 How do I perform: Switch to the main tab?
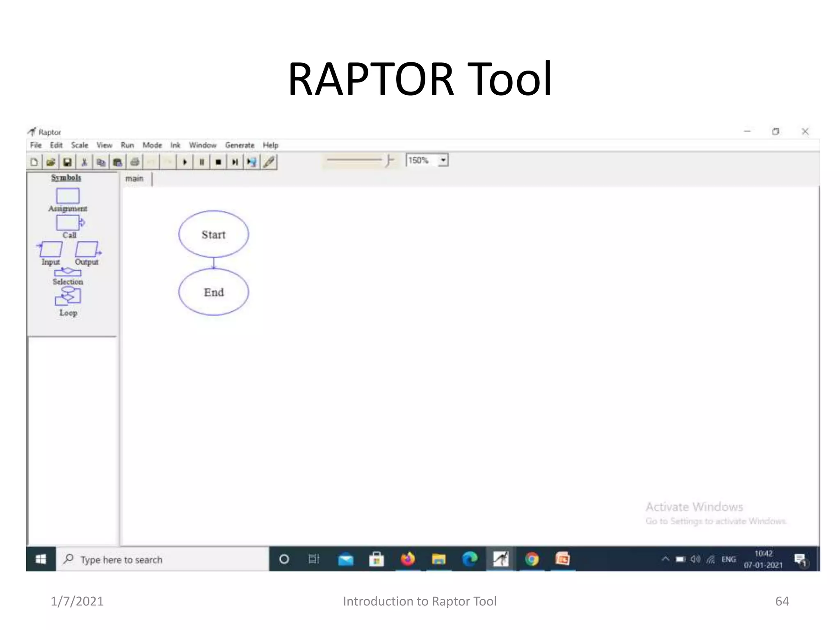tap(135, 179)
